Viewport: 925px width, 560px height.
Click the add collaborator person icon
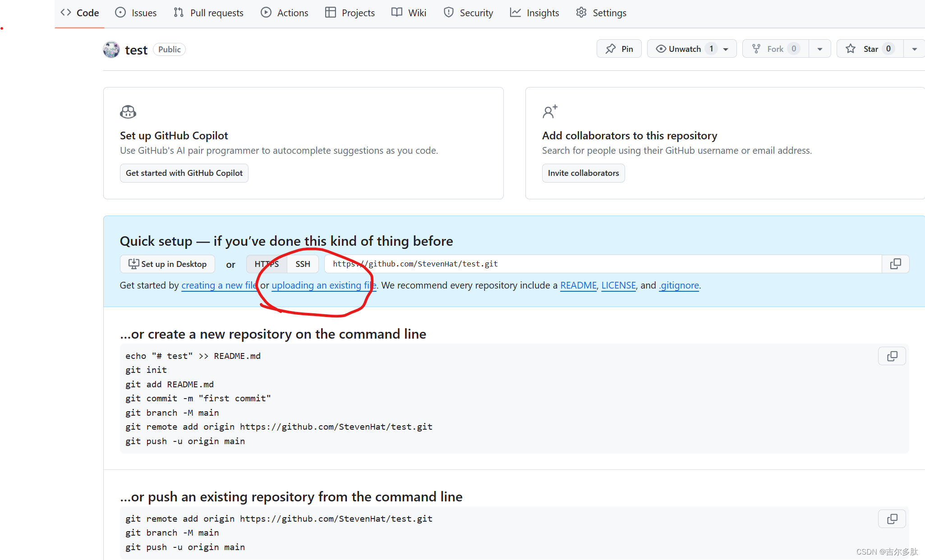point(550,111)
